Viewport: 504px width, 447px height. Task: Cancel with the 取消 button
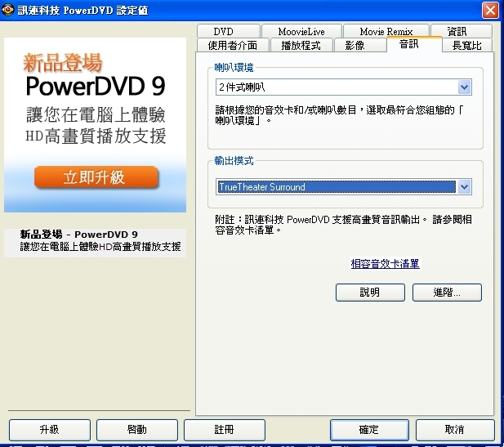pos(455,430)
